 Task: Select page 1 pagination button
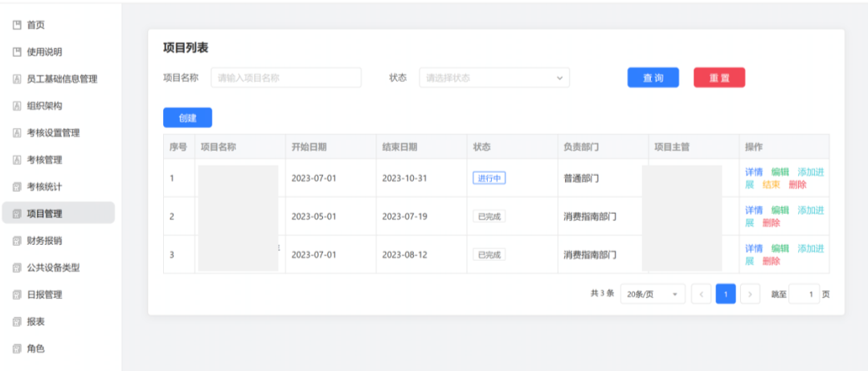(x=726, y=294)
